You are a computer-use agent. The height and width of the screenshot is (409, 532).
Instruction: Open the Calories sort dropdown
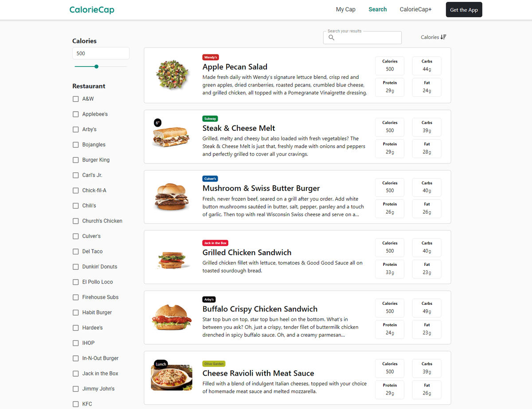434,37
